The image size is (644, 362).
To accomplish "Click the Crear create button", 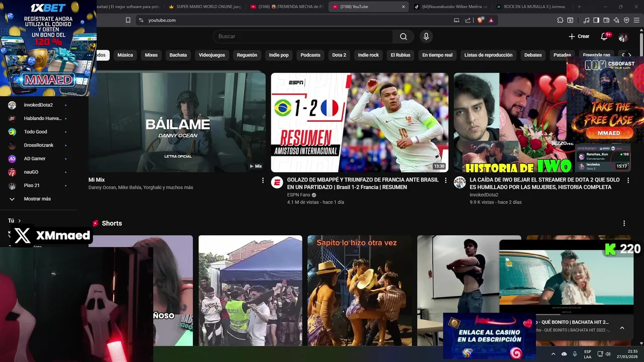I will pos(579,36).
